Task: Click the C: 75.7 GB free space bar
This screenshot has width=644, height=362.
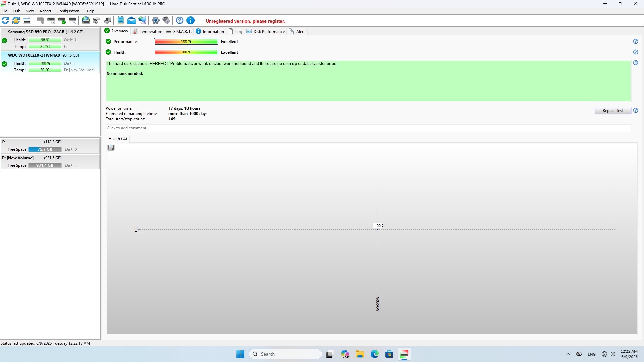Action: tap(45, 149)
